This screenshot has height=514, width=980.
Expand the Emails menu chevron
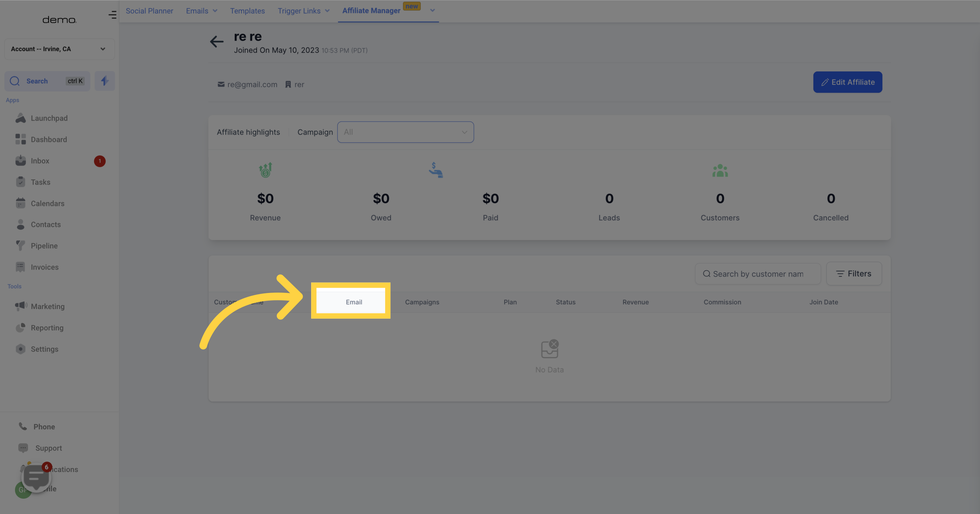click(x=215, y=11)
